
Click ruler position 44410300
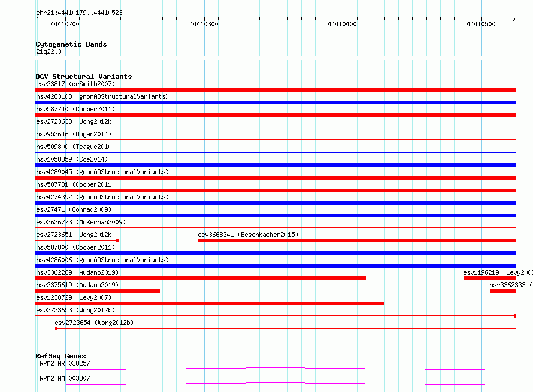[x=204, y=24]
